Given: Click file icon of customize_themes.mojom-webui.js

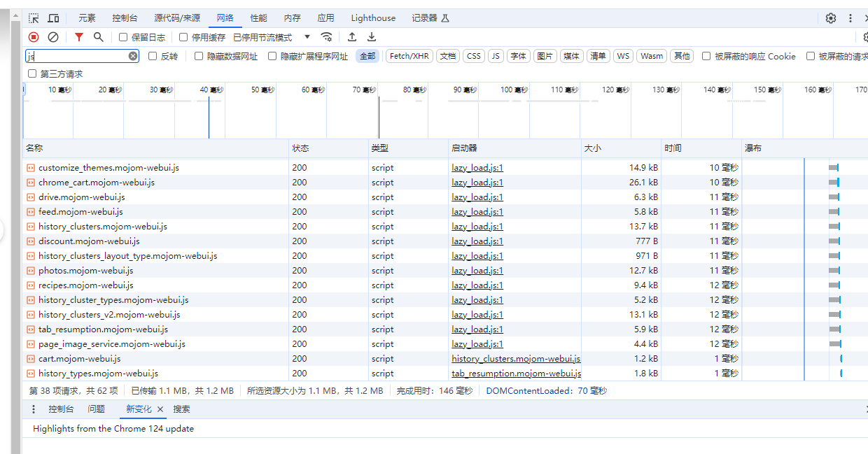Looking at the screenshot, I should (x=31, y=168).
